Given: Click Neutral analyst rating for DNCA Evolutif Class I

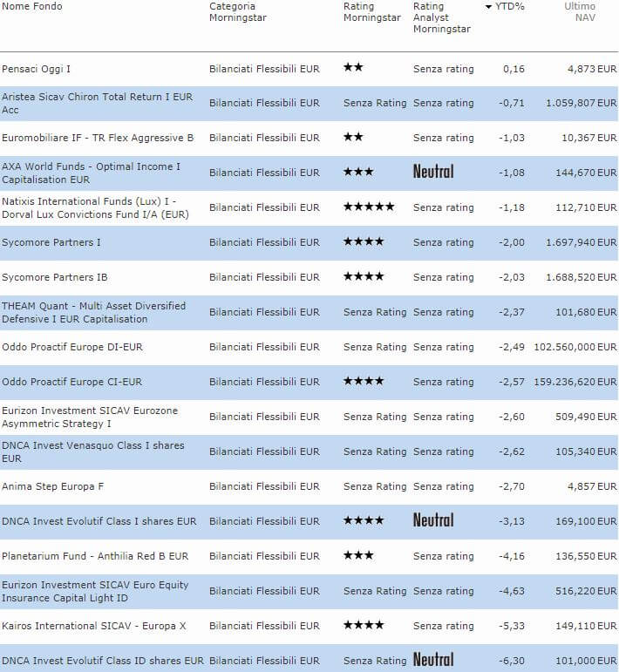Looking at the screenshot, I should [433, 520].
